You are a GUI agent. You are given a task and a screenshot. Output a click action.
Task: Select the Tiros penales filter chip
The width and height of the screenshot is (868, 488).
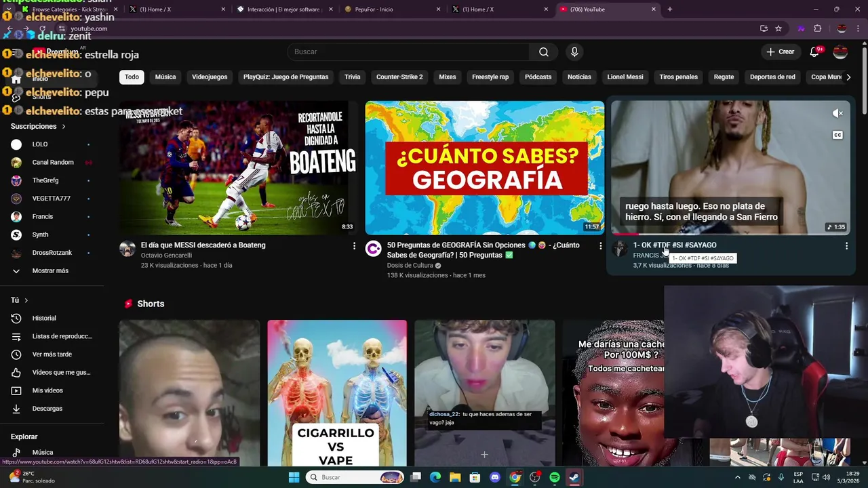tap(678, 77)
